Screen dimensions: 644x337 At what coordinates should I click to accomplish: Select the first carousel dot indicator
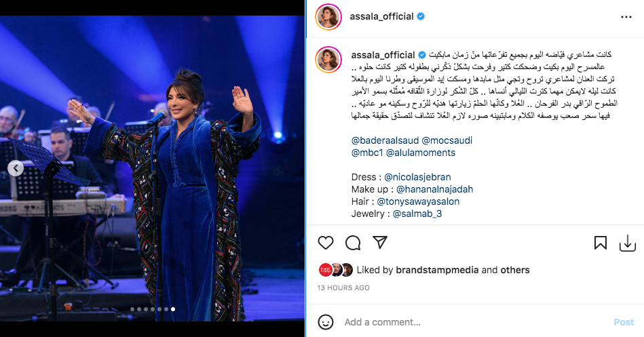click(x=132, y=309)
